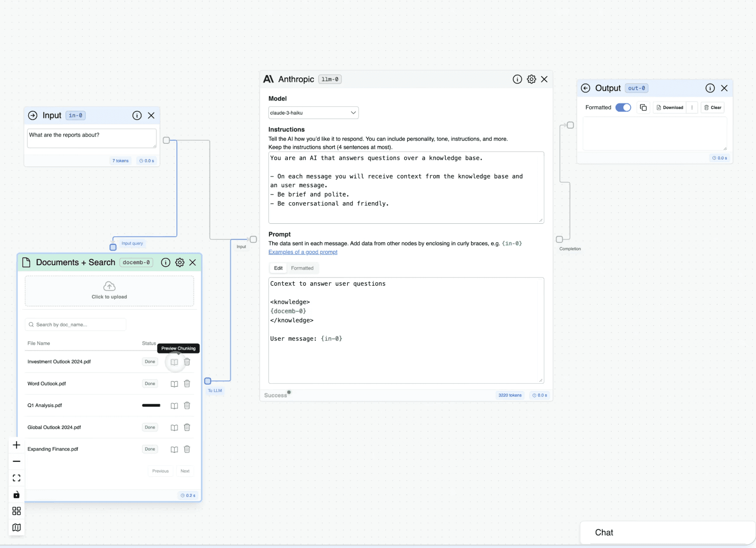Image resolution: width=756 pixels, height=548 pixels.
Task: Zoom out on the canvas
Action: point(17,461)
